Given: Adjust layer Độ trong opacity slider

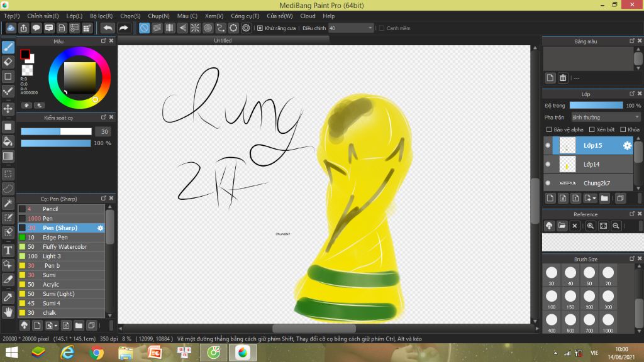Looking at the screenshot, I should [596, 106].
